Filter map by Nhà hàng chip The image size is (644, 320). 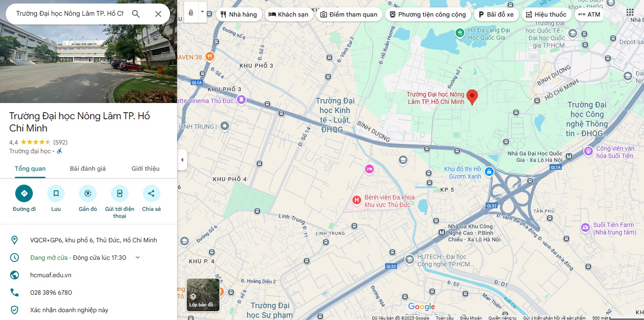click(x=239, y=14)
